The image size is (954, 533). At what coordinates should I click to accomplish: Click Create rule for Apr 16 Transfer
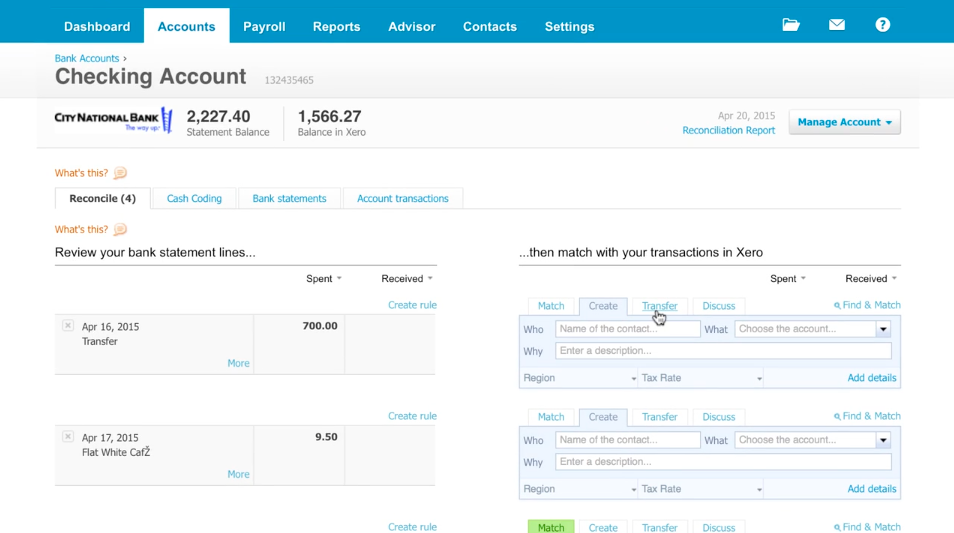412,305
